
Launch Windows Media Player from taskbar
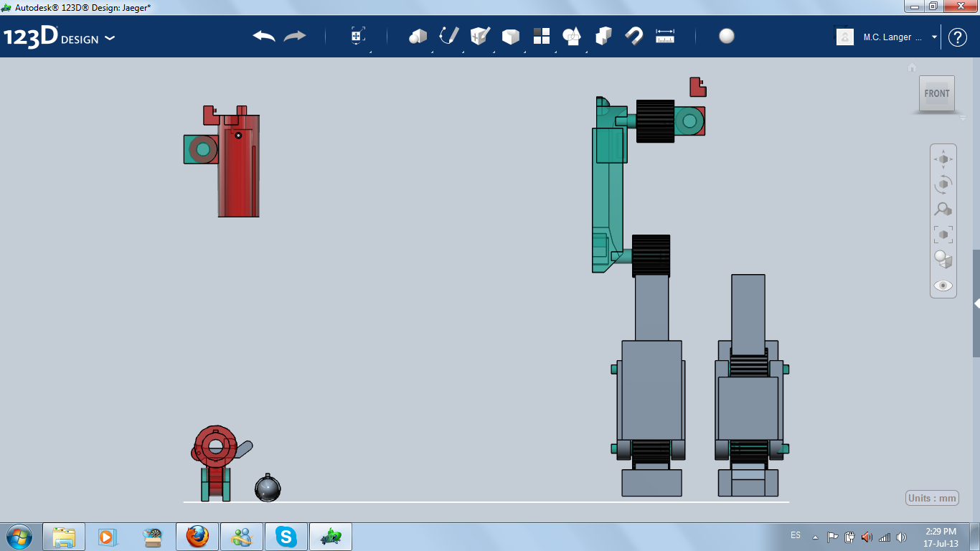tap(106, 536)
